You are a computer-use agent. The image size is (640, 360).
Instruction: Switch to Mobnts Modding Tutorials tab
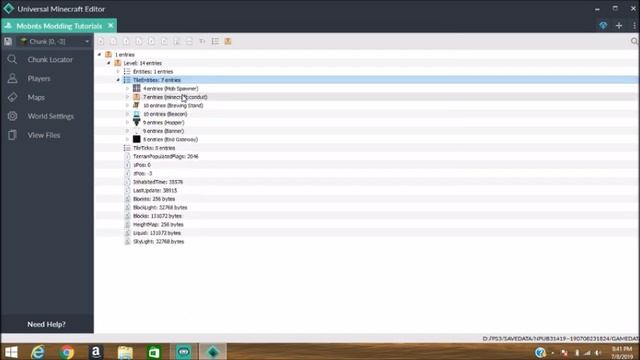59,26
